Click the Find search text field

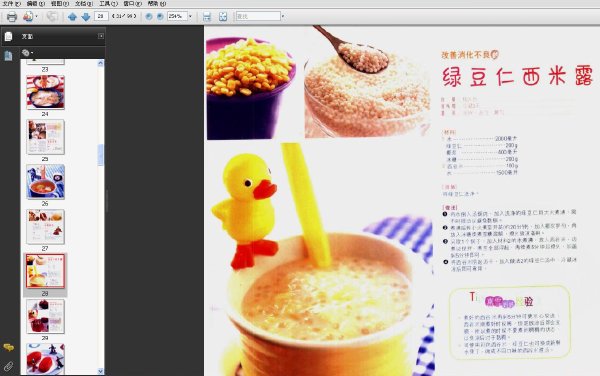[258, 16]
